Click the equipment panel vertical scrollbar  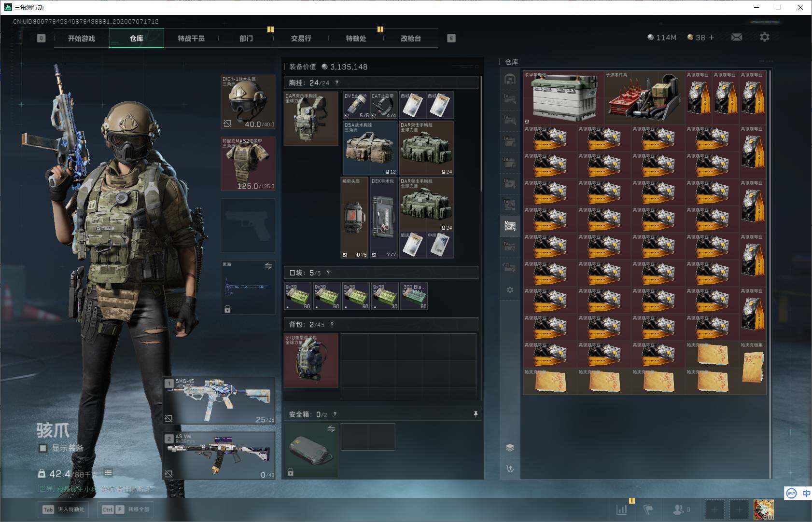tap(481, 133)
